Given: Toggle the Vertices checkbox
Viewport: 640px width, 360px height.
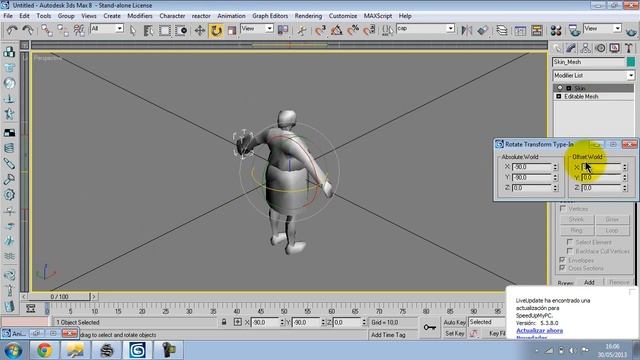Looking at the screenshot, I should tap(563, 209).
